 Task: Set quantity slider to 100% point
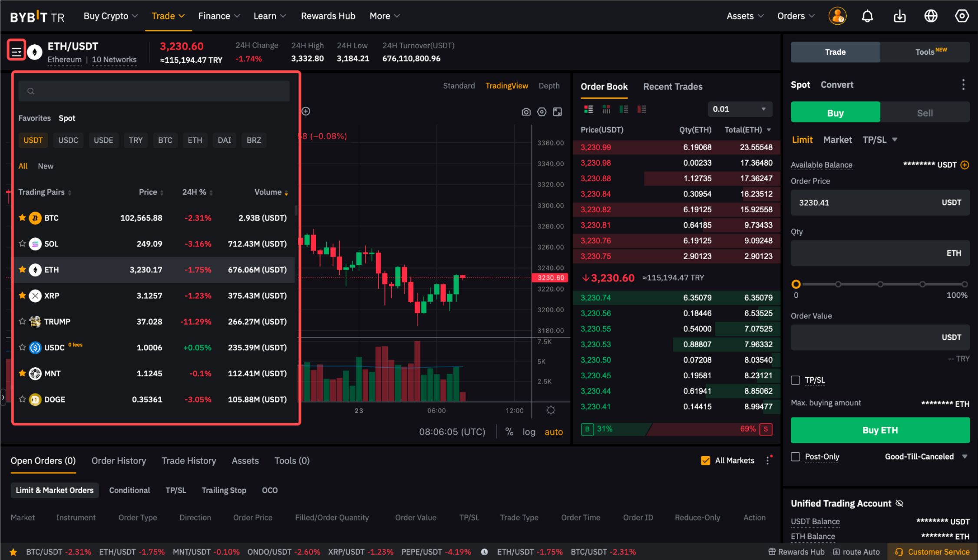[x=964, y=284]
